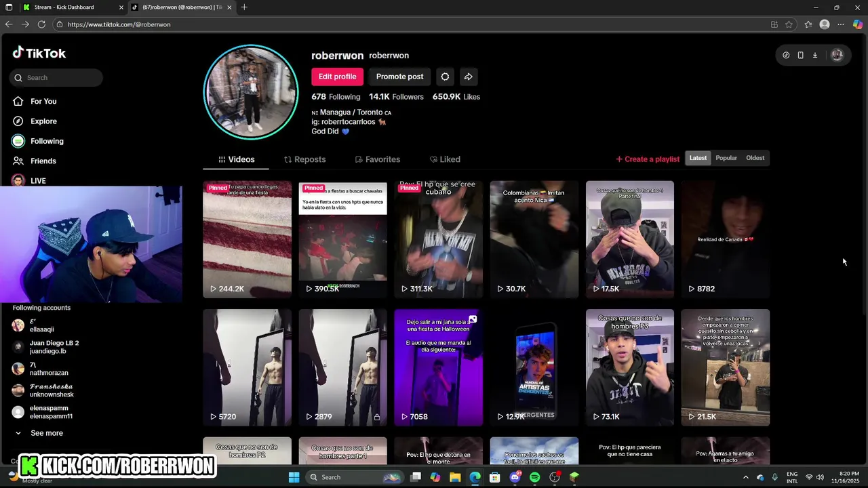Open the private video with 2879 views
This screenshot has width=868, height=488.
point(342,367)
